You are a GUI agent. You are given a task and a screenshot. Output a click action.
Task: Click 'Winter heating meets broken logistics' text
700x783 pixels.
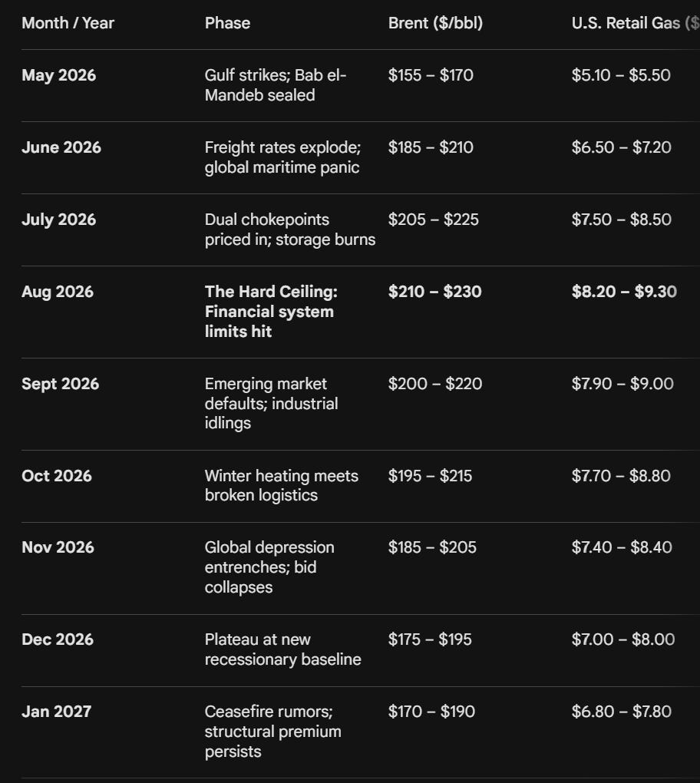pos(282,485)
